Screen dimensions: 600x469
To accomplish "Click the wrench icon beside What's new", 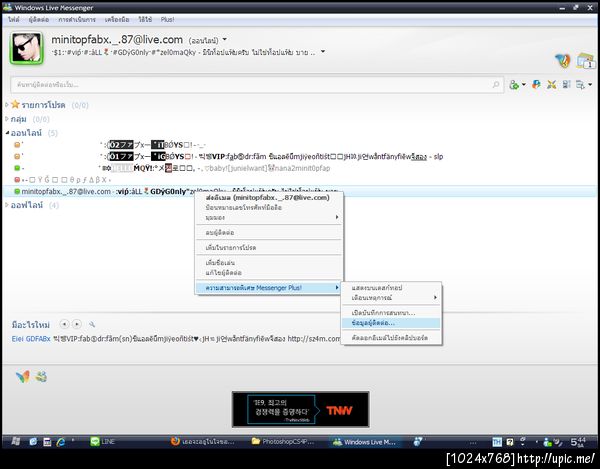I will tap(92, 324).
